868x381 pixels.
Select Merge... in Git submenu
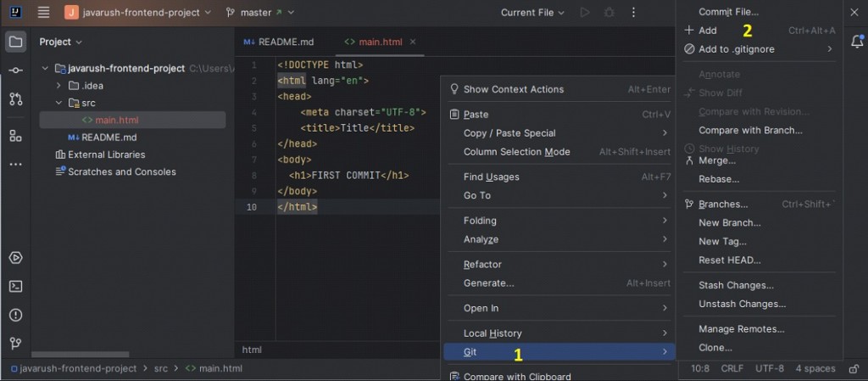click(759, 160)
